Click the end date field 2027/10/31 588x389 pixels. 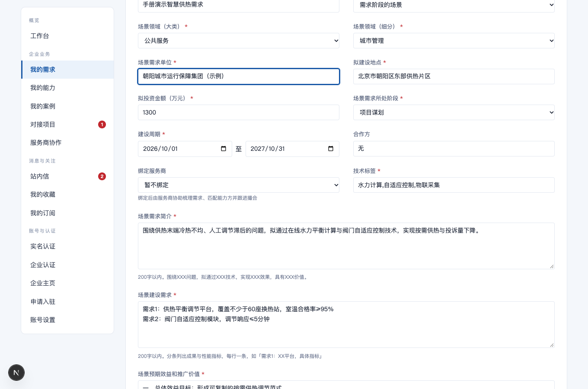pos(292,149)
